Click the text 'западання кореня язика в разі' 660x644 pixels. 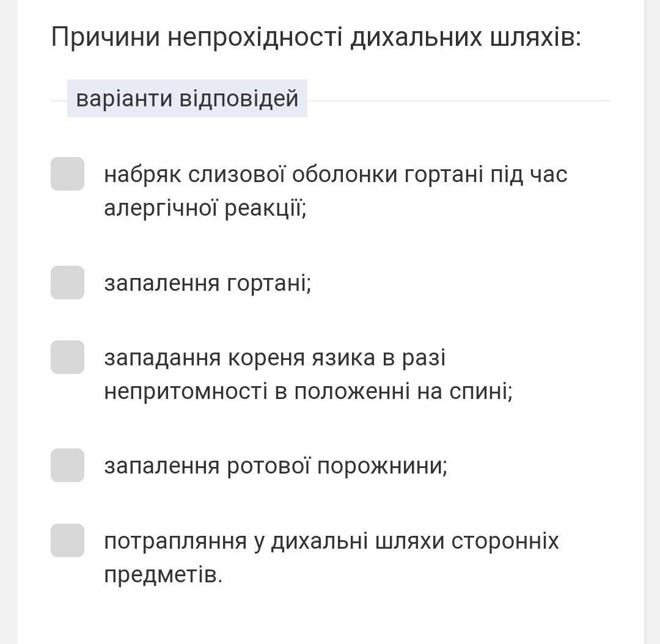click(x=274, y=357)
